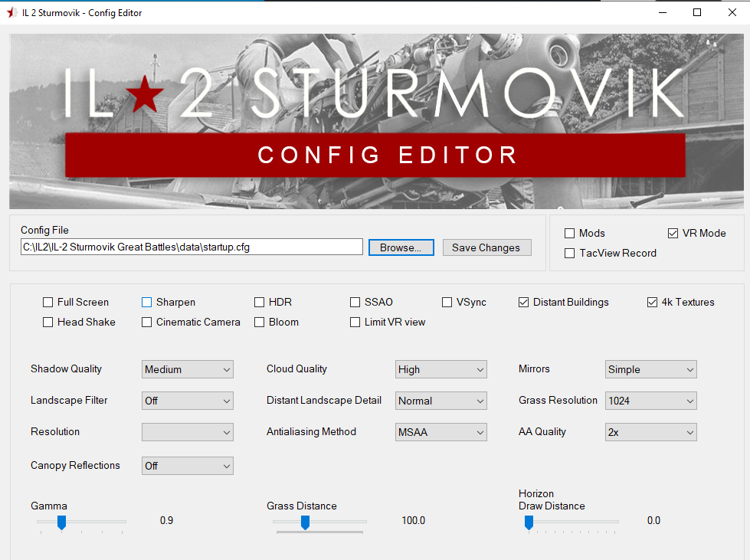The height and width of the screenshot is (560, 750).
Task: Uncheck Distant Buildings
Action: [x=523, y=303]
